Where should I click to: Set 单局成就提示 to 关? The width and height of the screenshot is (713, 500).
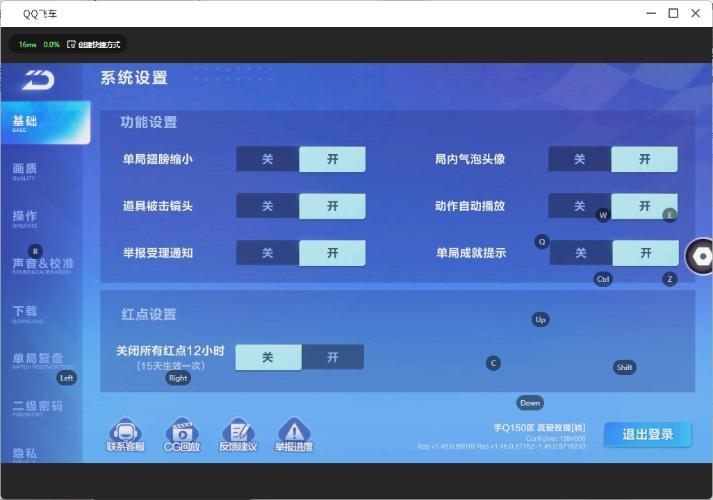click(x=580, y=253)
